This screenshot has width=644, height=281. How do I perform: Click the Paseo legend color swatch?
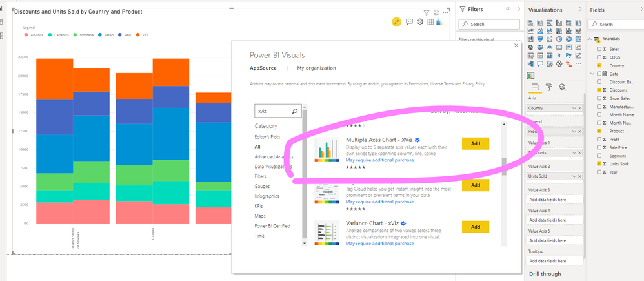coord(100,35)
